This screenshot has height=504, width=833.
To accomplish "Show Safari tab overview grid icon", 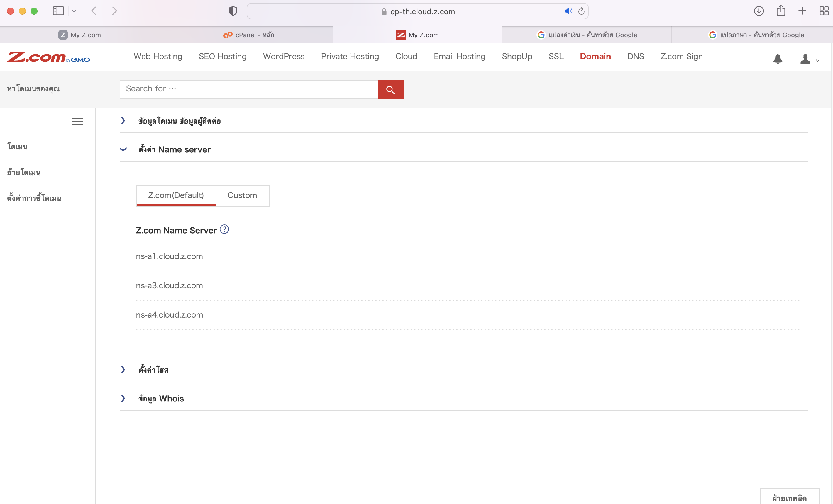I will [x=824, y=11].
